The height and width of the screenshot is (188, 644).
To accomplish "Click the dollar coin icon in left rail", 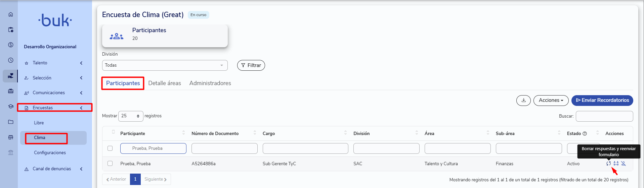I will [x=11, y=45].
